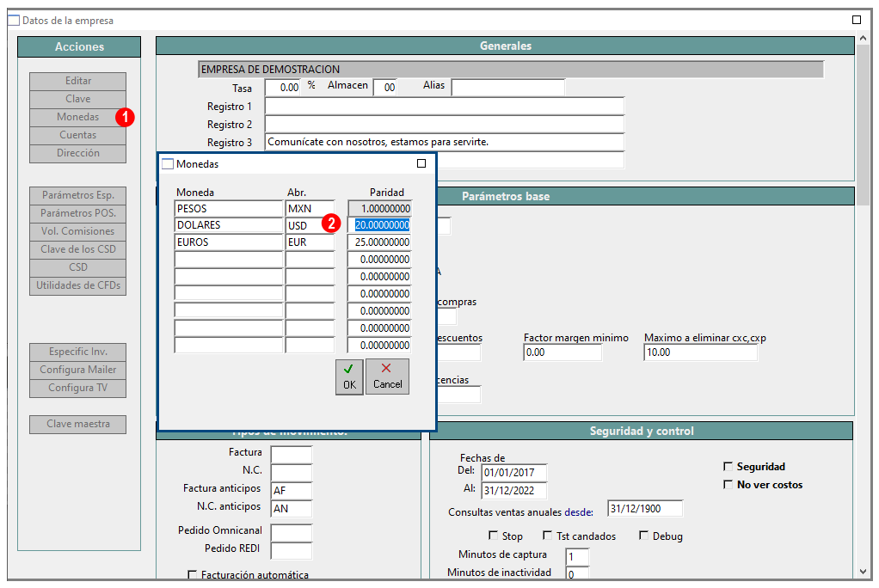Toggle the Tst candados checkbox

pos(548,536)
